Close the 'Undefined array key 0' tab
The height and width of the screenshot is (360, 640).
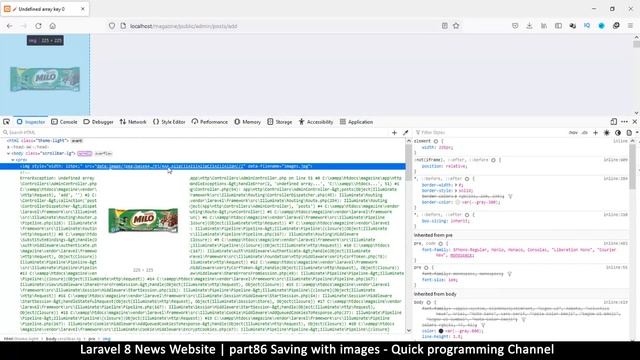click(x=82, y=9)
